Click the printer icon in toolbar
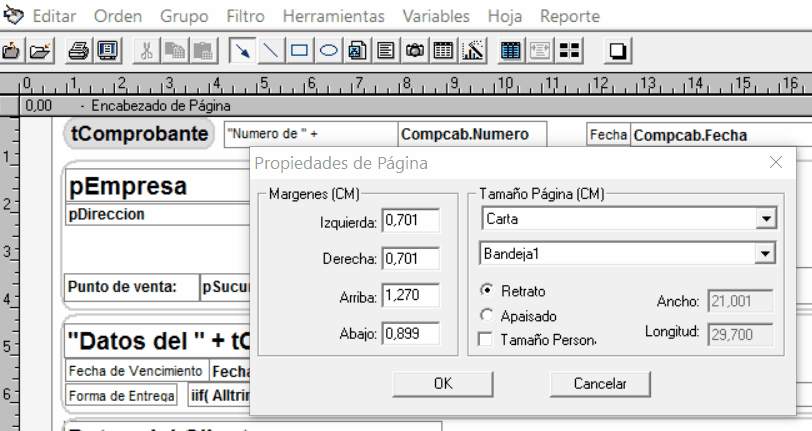 (79, 51)
